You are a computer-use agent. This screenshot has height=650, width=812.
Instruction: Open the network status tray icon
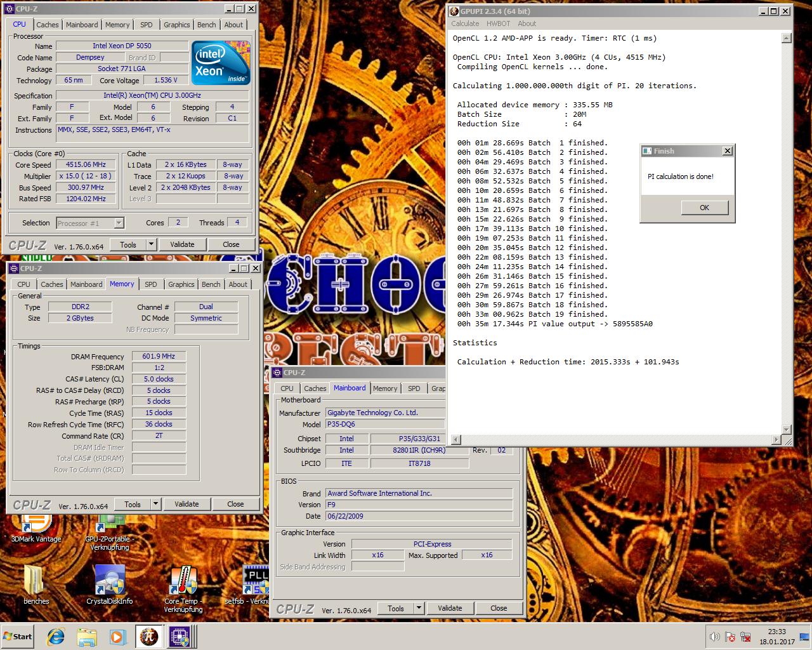click(746, 637)
